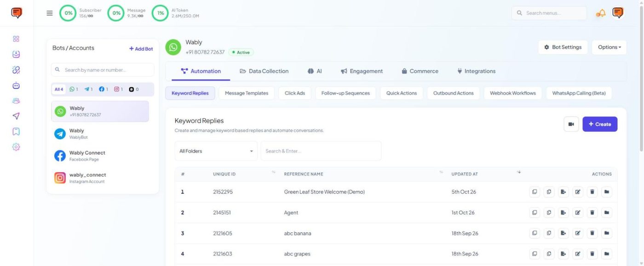
Task: Edit the Green Leaf Store Welcome reply
Action: [x=578, y=192]
